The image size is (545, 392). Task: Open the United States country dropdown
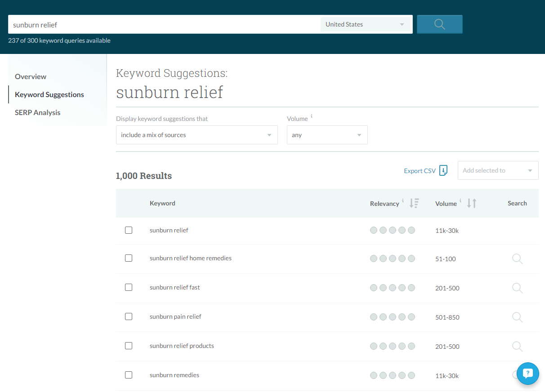click(x=366, y=24)
